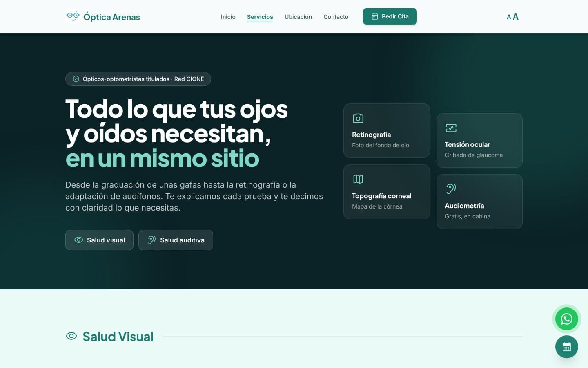Select the Servicios nav item
The width and height of the screenshot is (588, 368).
point(260,17)
